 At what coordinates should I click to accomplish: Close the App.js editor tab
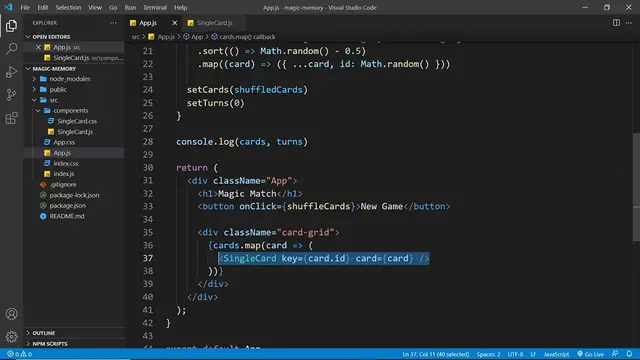pos(175,23)
